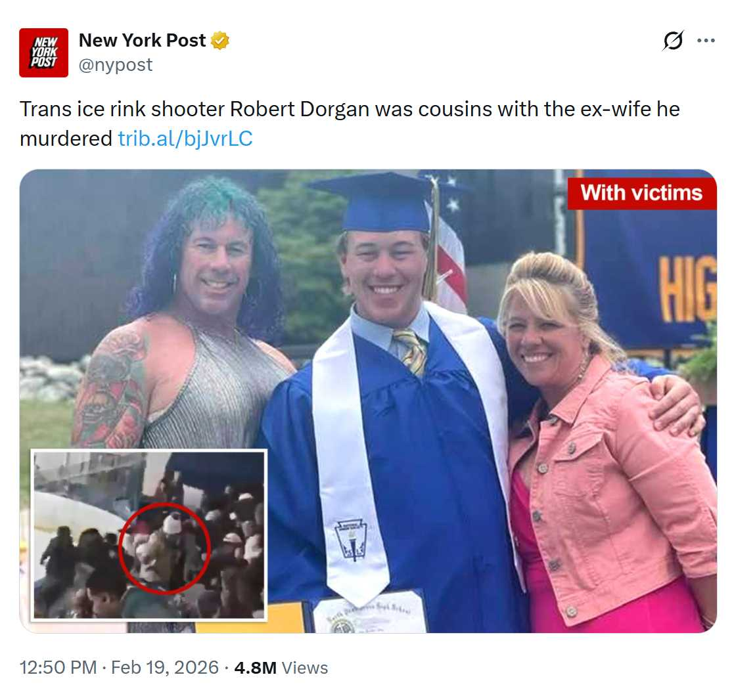Click the torch emblem on white stole
The height and width of the screenshot is (700, 734).
351,538
